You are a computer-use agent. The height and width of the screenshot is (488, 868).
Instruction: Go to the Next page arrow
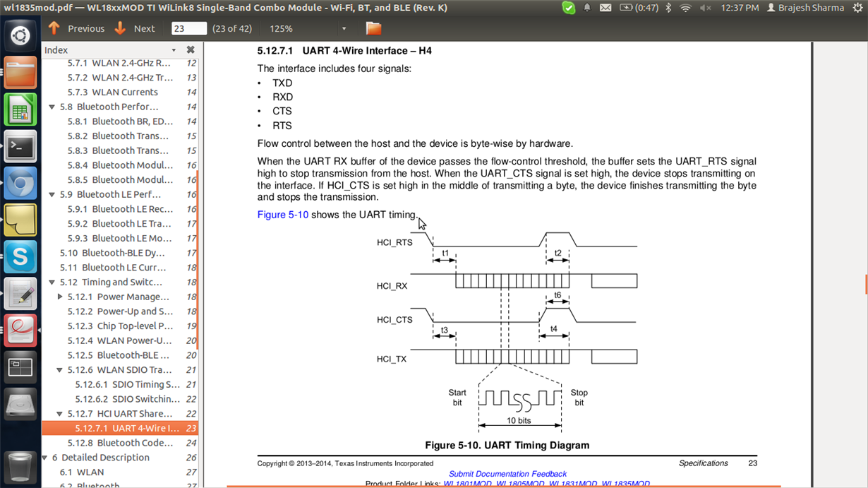tap(120, 28)
